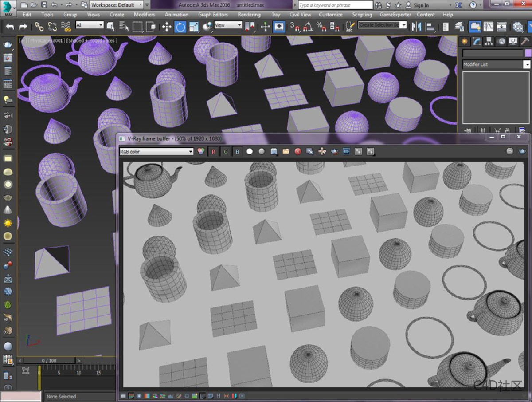Open the Modifiers menu
Image resolution: width=532 pixels, height=402 pixels.
(x=145, y=15)
